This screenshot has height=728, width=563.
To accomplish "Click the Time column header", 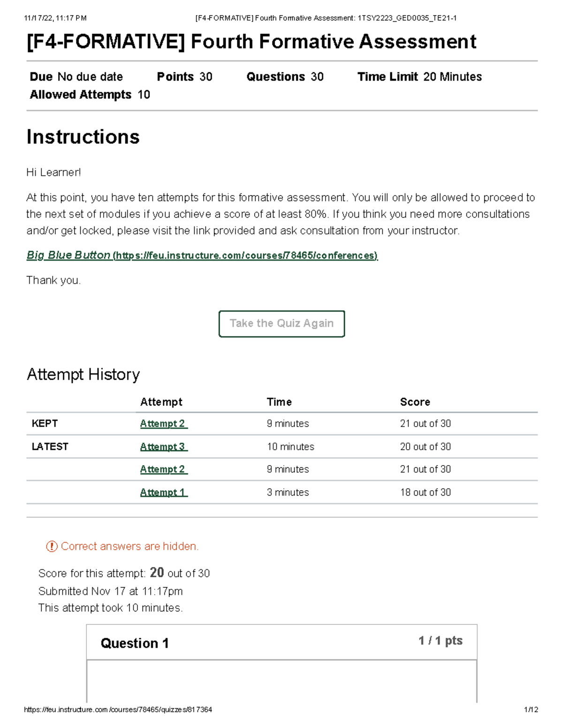I will [x=279, y=402].
